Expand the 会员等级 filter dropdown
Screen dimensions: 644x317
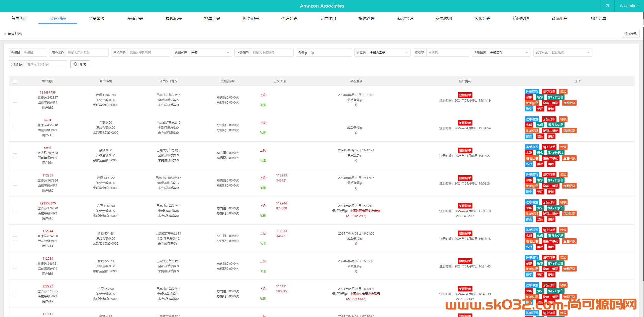(509, 53)
